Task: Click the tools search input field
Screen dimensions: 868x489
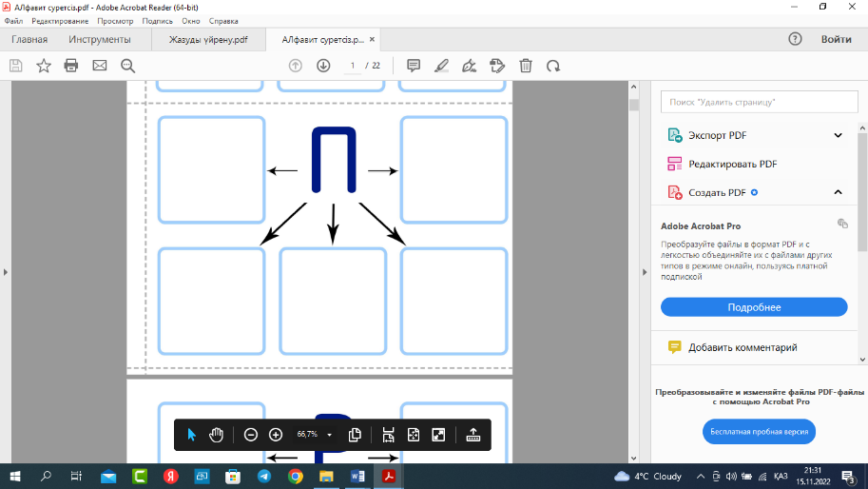Action: click(x=753, y=101)
